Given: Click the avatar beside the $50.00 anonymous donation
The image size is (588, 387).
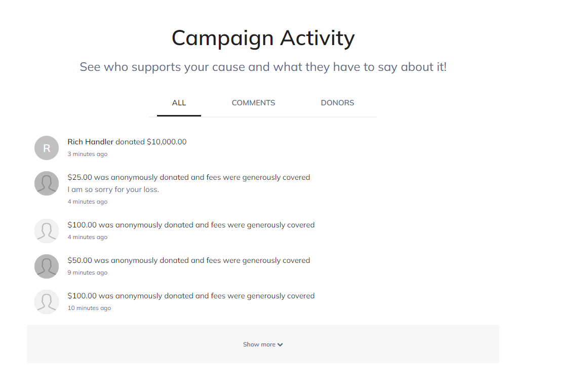Looking at the screenshot, I should [47, 266].
